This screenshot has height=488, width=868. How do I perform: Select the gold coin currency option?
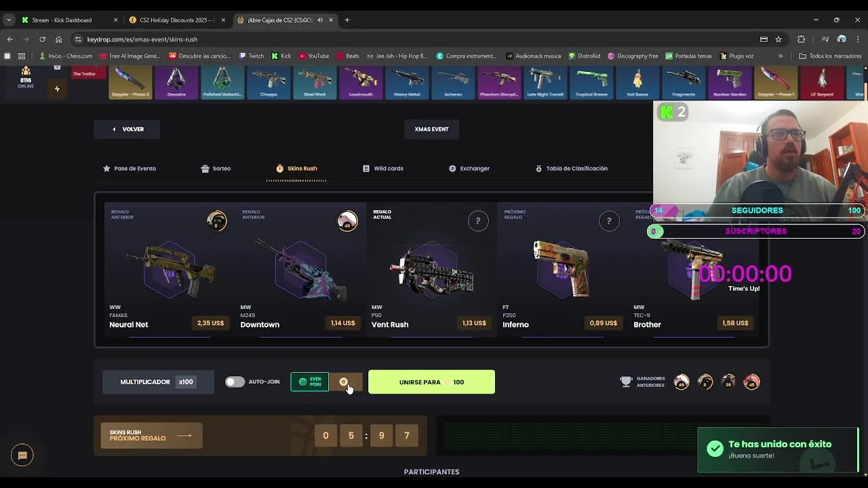tap(346, 382)
